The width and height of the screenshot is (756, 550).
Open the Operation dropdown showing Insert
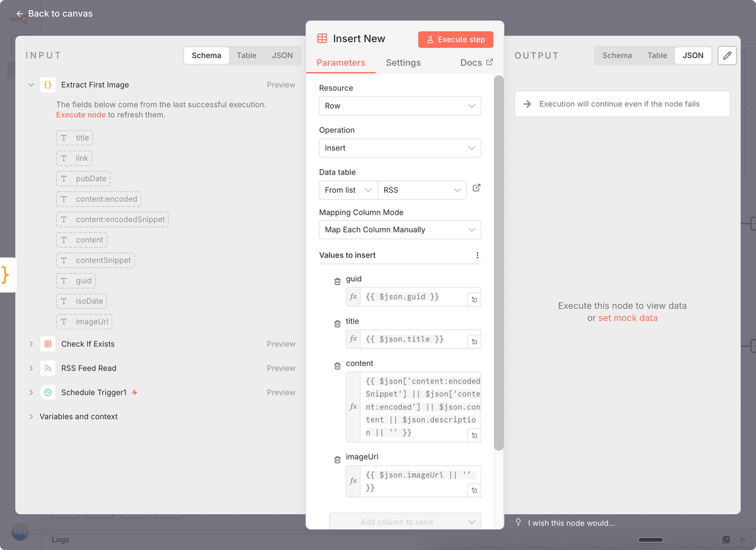point(399,148)
